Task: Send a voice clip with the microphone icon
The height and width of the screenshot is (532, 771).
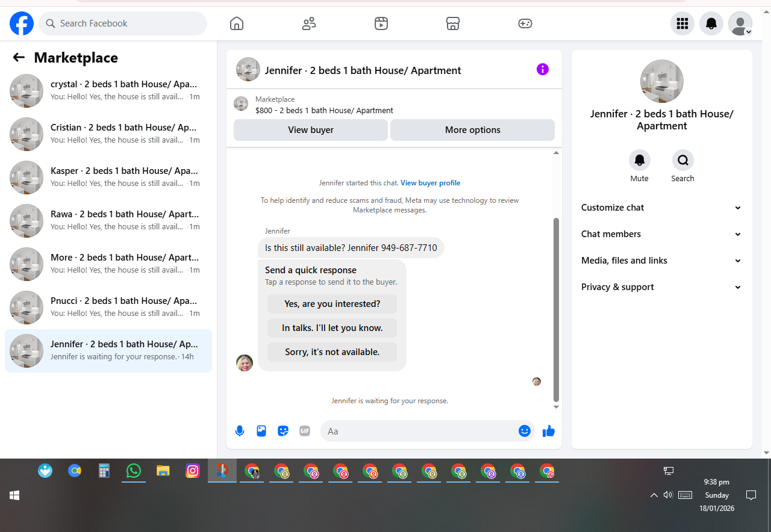Action: click(x=240, y=431)
